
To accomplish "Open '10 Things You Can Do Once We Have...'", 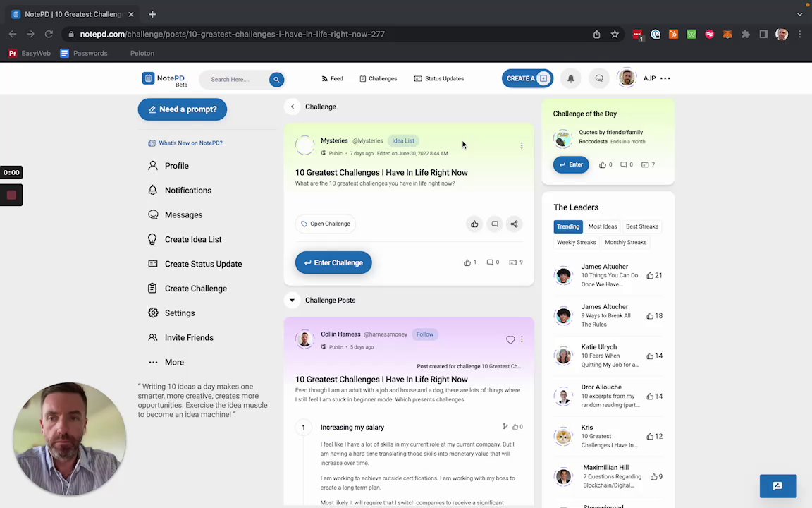I will pos(609,280).
